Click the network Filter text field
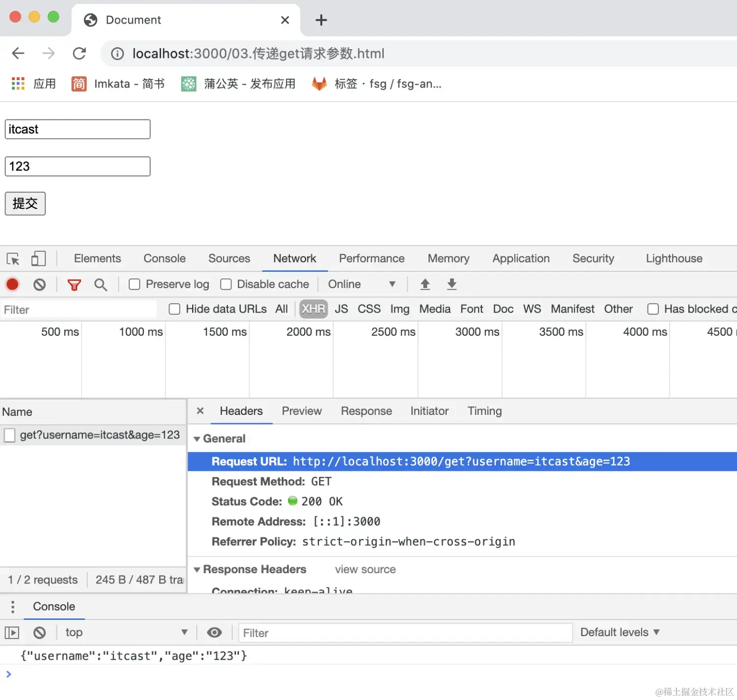 (x=79, y=310)
